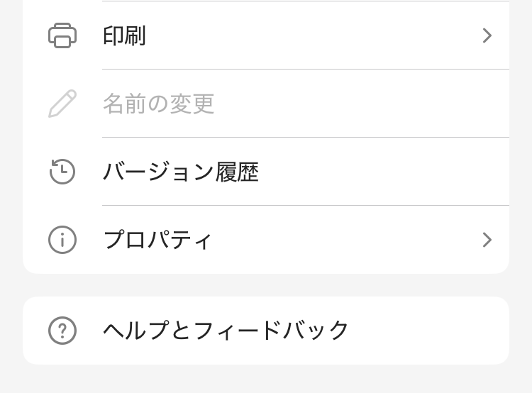Click blank area between プロパティ label and chevron
Image resolution: width=532 pixels, height=393 pixels.
coord(346,240)
